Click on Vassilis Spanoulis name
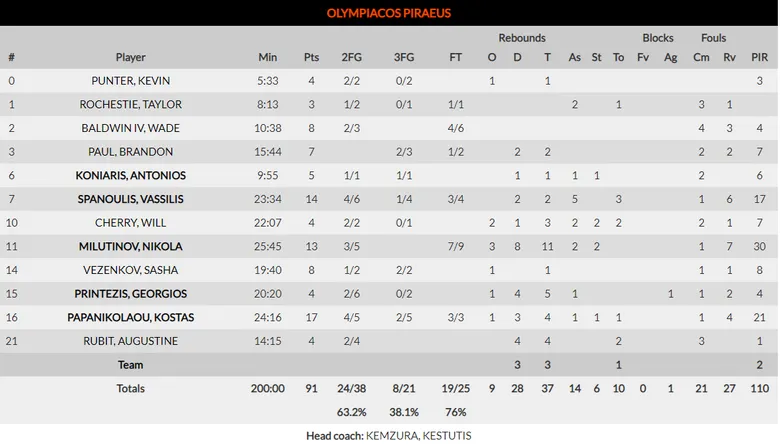The image size is (780, 446). (x=131, y=199)
